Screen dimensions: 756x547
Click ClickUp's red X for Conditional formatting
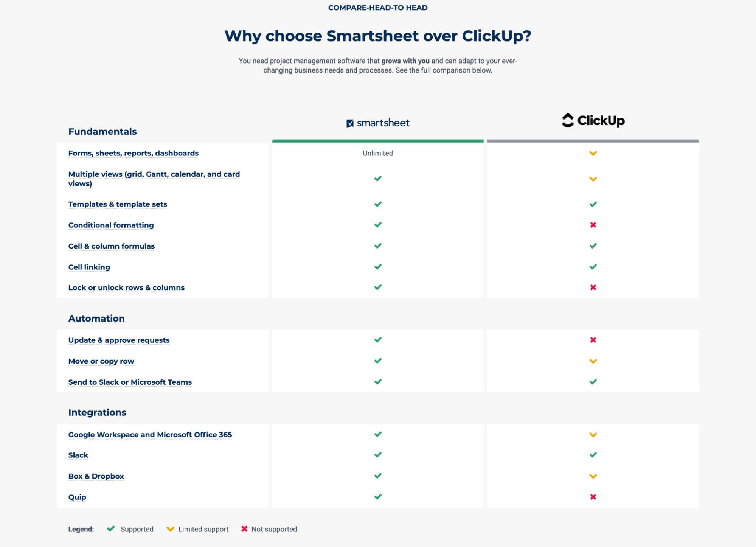593,225
